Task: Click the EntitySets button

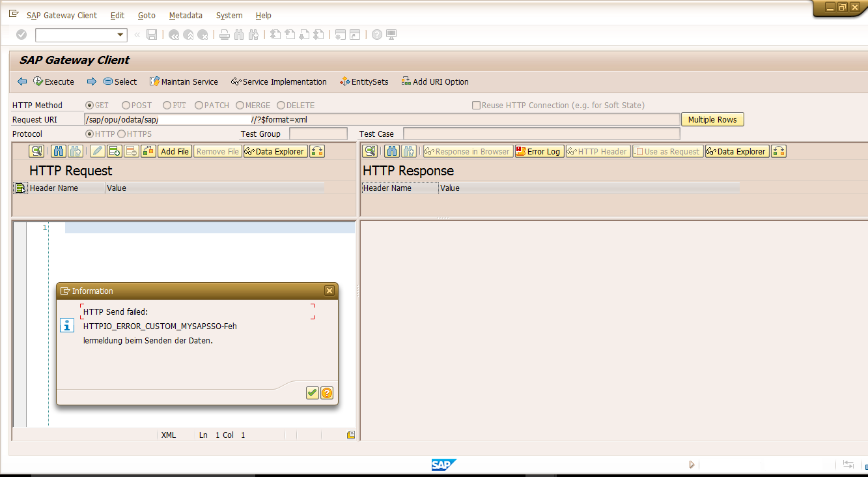Action: coord(364,81)
